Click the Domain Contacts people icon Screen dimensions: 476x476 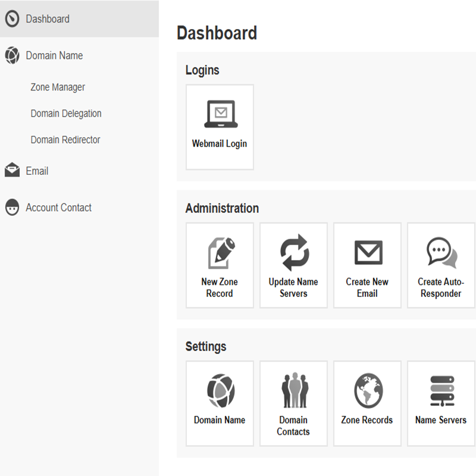point(293,391)
